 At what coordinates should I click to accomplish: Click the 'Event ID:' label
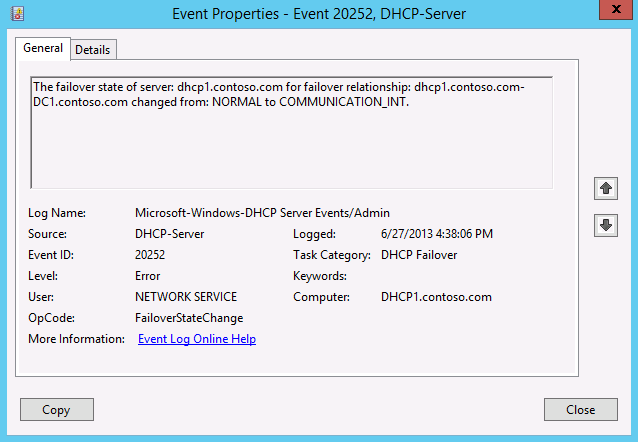point(51,255)
